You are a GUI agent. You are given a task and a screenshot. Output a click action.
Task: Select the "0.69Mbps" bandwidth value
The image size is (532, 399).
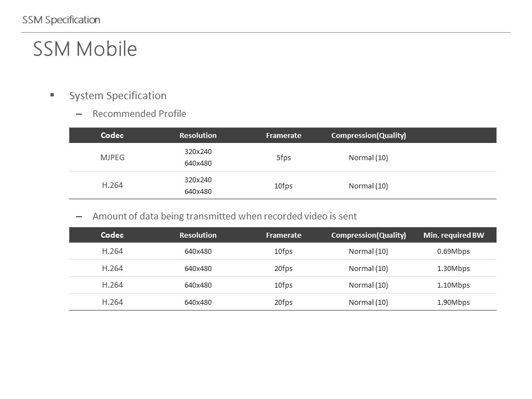pyautogui.click(x=454, y=252)
